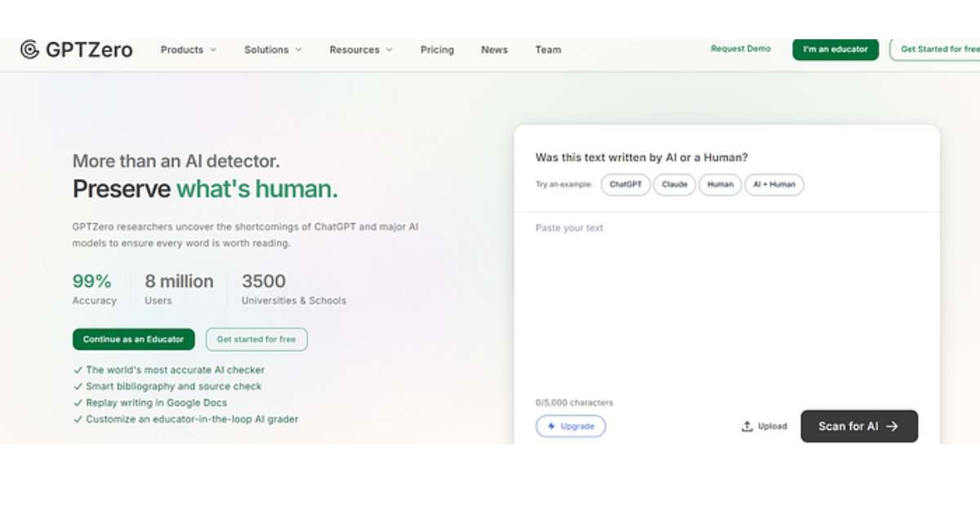Click 'Smart bibliography and source check' text
Viewport: 980px width, 513px height.
[174, 386]
